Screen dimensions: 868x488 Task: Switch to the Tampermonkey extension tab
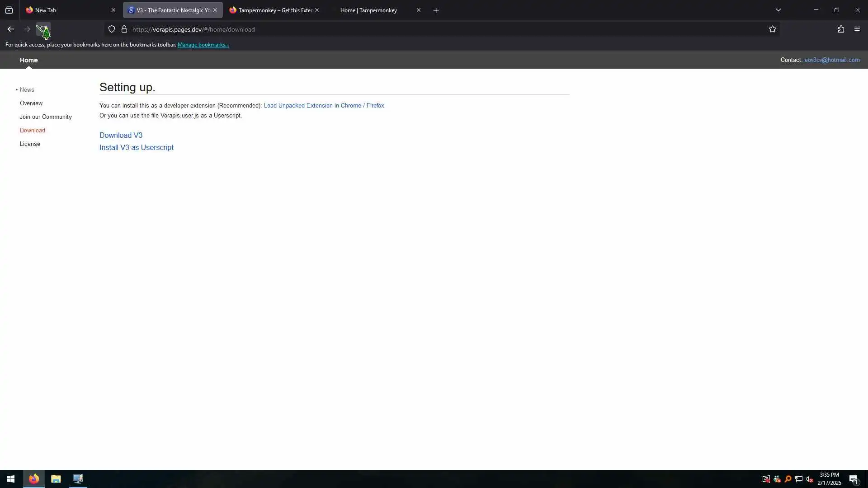click(x=271, y=10)
